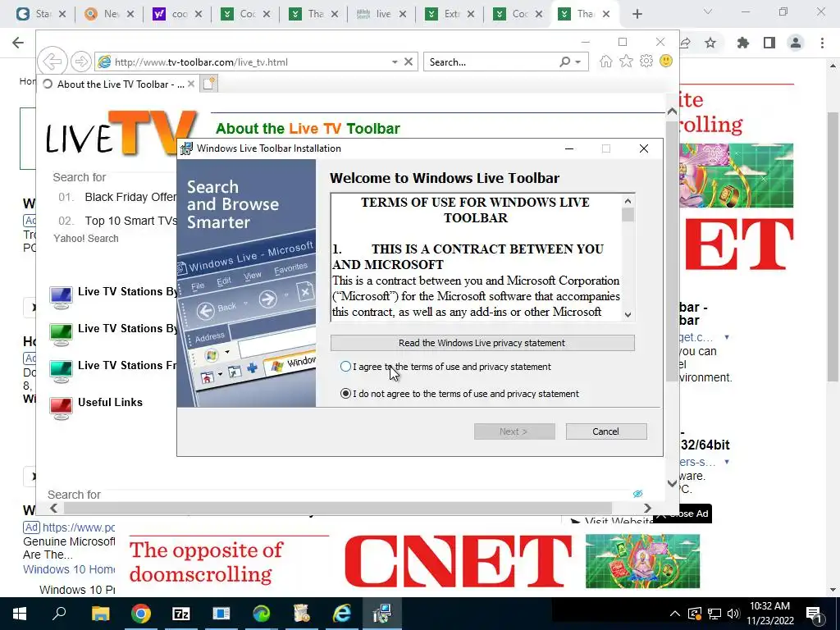Viewport: 840px width, 630px height.
Task: Click the IE smiley feedback icon
Action: pyautogui.click(x=666, y=61)
